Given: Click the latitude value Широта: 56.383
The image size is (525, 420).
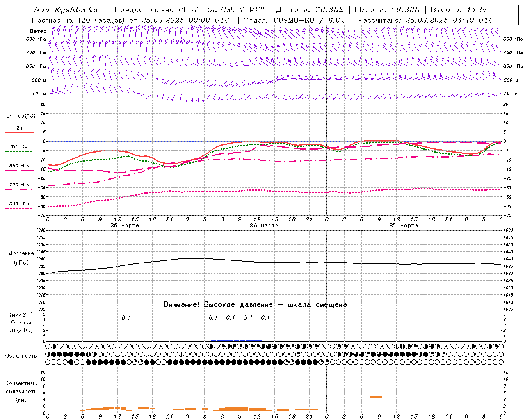Looking at the screenshot, I should [387, 10].
